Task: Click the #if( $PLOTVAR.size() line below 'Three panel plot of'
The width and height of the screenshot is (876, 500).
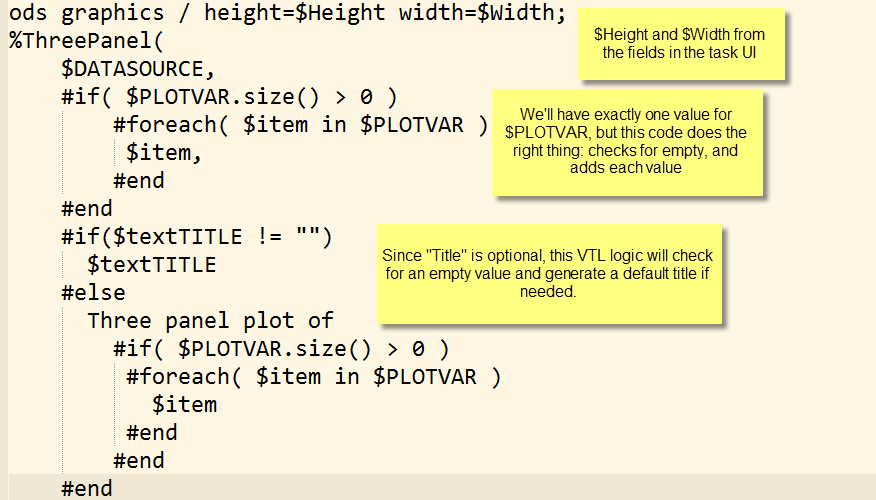Action: coord(281,349)
